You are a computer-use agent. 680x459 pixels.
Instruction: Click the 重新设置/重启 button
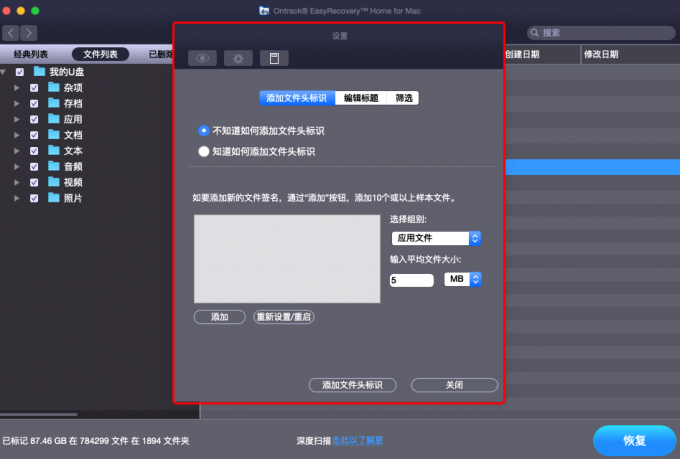coord(284,317)
